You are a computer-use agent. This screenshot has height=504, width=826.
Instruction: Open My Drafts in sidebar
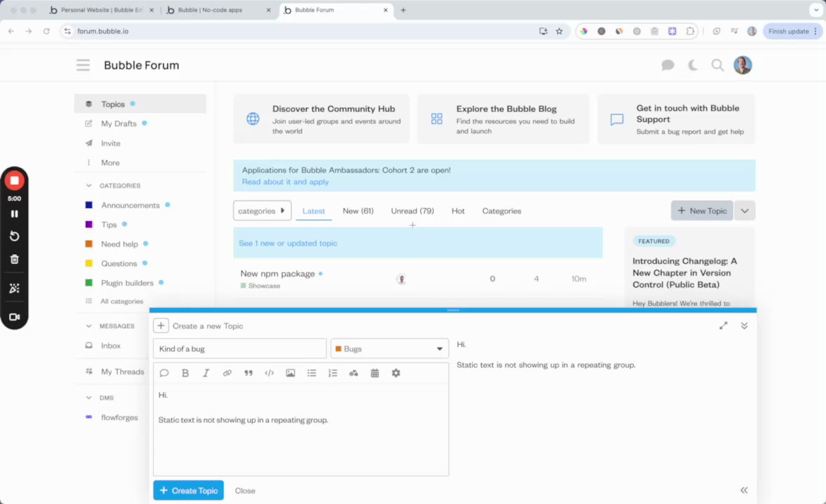point(118,124)
